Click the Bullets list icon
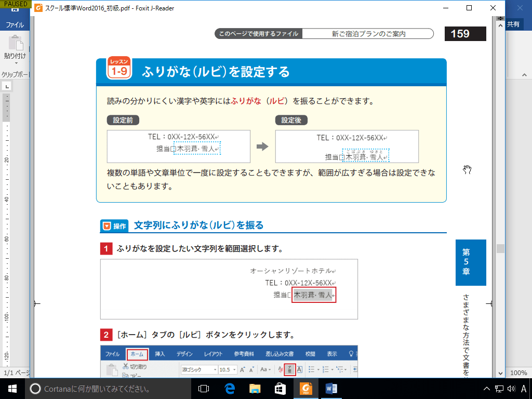532x399 pixels. pyautogui.click(x=311, y=369)
